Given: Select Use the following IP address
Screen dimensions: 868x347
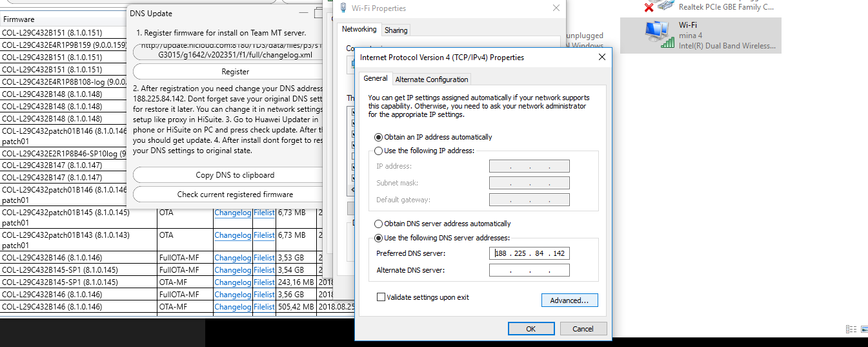Looking at the screenshot, I should [x=378, y=151].
